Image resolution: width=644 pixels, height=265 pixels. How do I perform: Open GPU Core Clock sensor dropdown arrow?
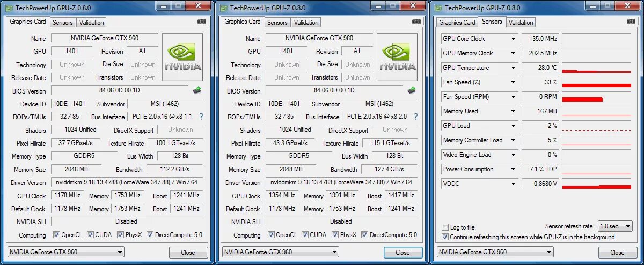[514, 39]
